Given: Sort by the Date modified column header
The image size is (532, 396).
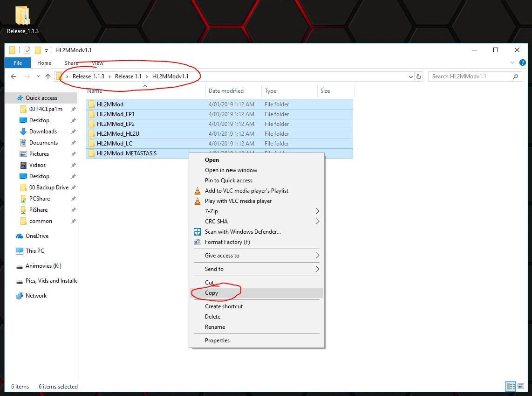Looking at the screenshot, I should point(226,91).
